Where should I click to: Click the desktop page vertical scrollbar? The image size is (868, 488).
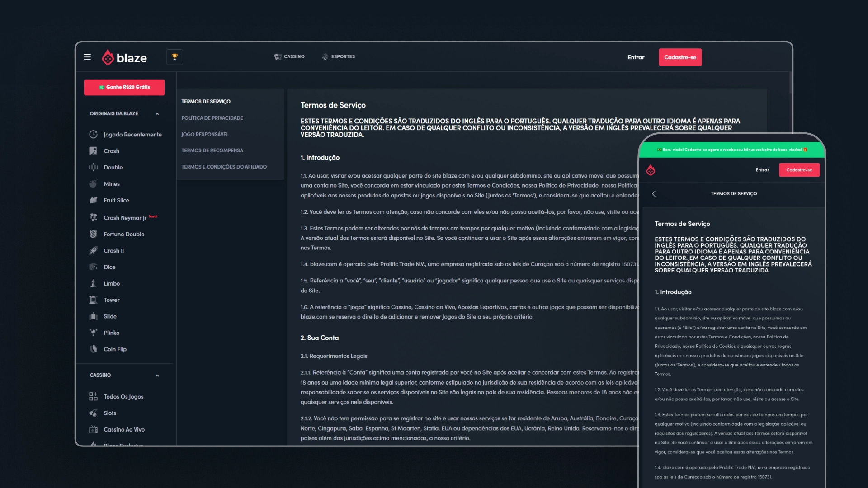790,83
